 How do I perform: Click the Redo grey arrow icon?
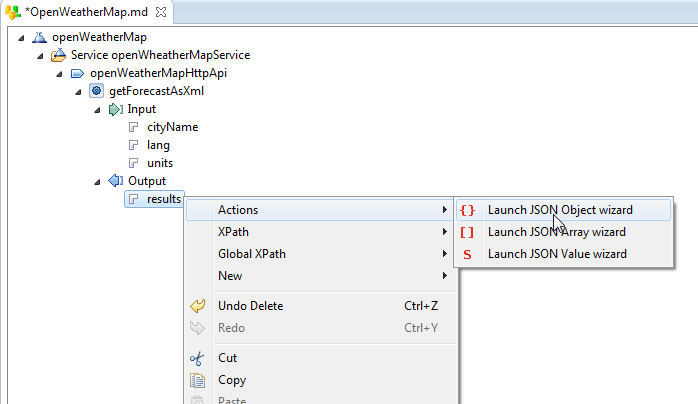coord(198,328)
